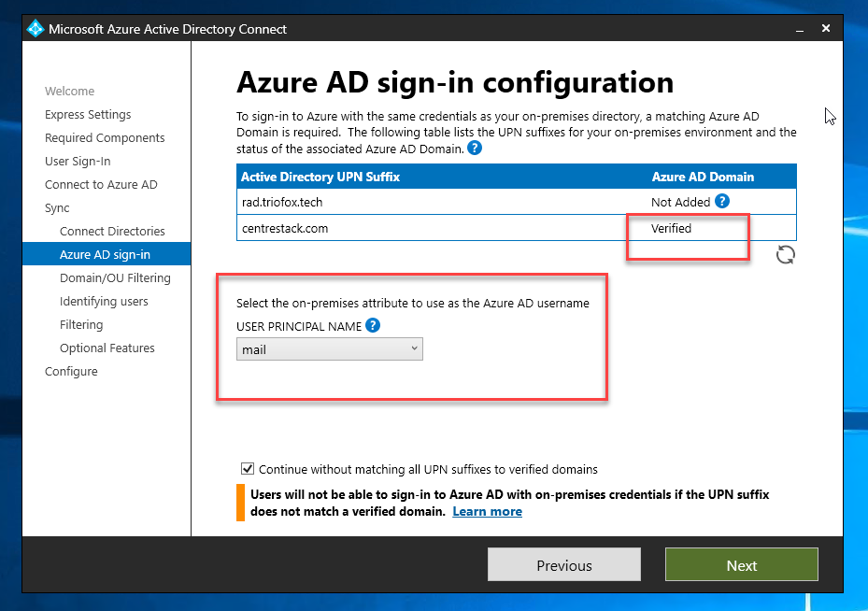Select centrestack.com UPN suffix cell
The width and height of the screenshot is (868, 611).
(285, 229)
